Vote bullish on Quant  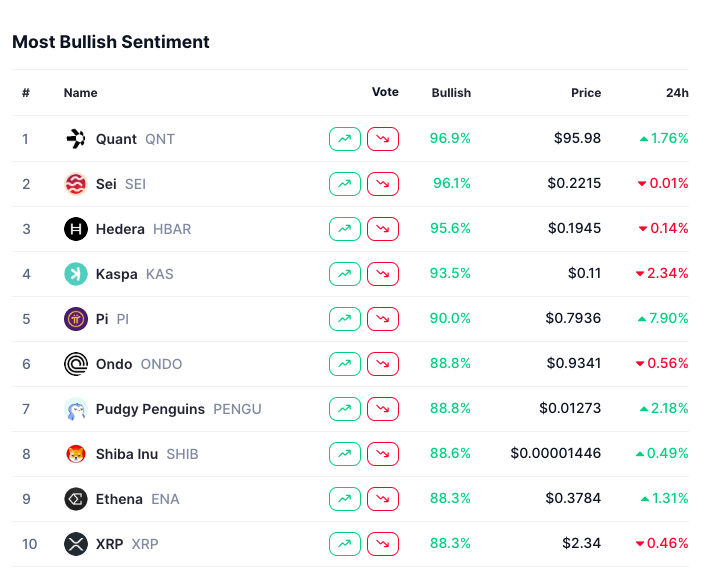tap(344, 139)
